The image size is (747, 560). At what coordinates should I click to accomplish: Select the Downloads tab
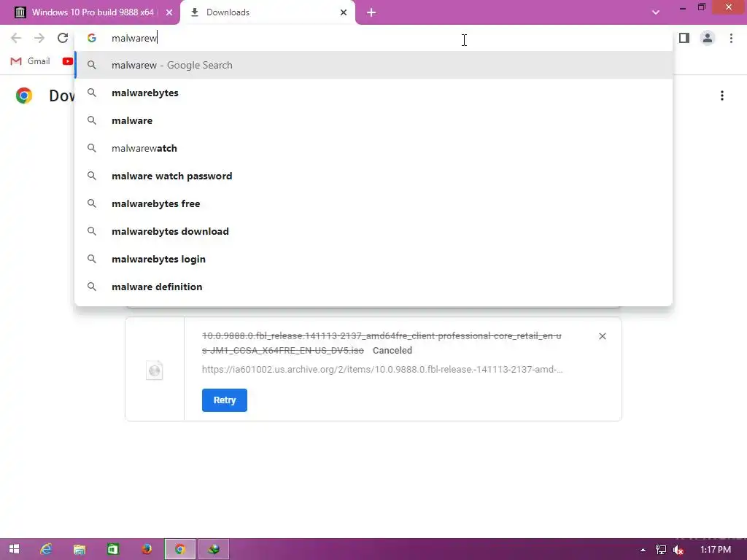click(267, 12)
